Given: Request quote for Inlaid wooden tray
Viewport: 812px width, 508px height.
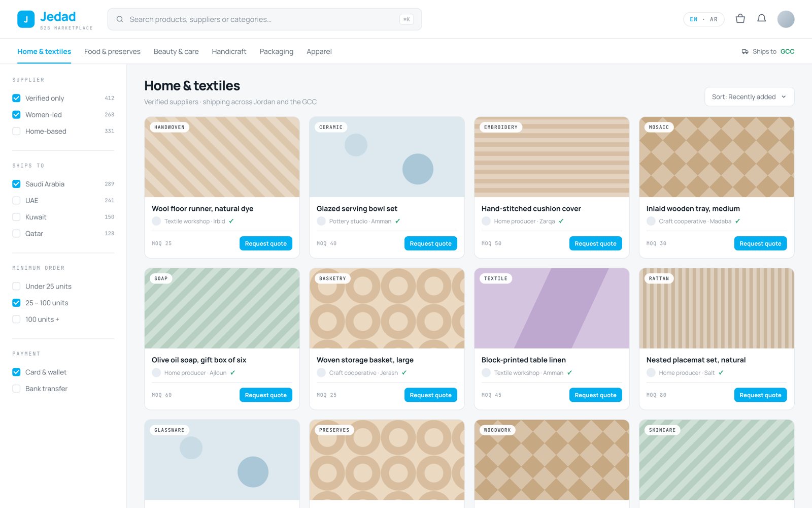Looking at the screenshot, I should pyautogui.click(x=761, y=243).
